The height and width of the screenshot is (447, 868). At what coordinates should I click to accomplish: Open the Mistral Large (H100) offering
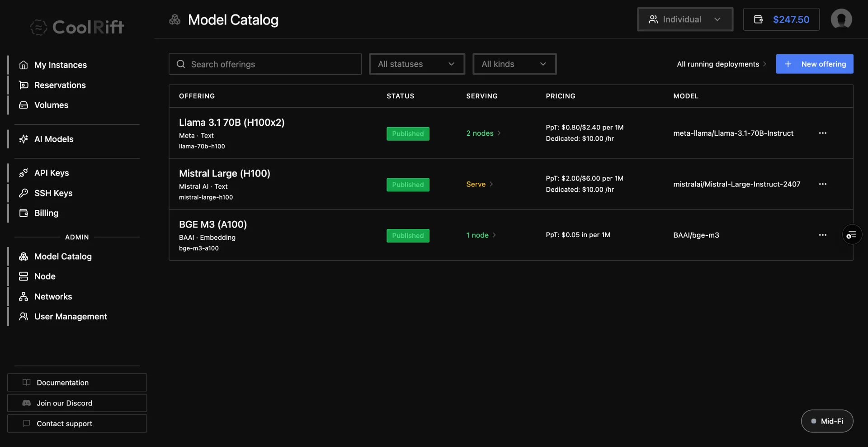225,173
